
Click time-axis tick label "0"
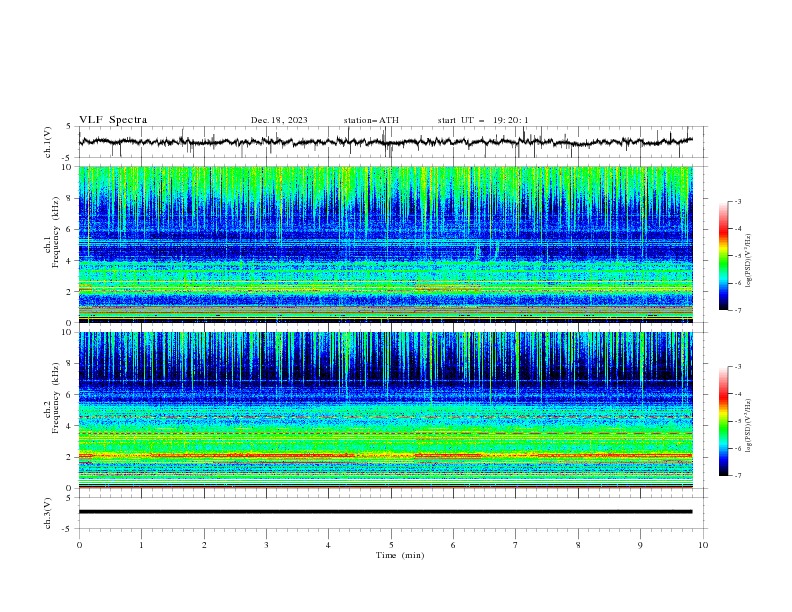tap(79, 545)
